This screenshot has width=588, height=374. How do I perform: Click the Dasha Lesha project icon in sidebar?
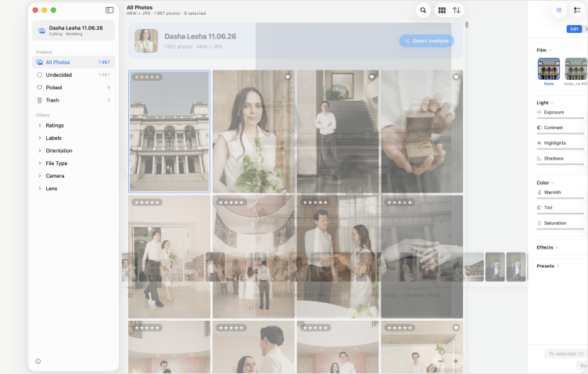(x=42, y=31)
